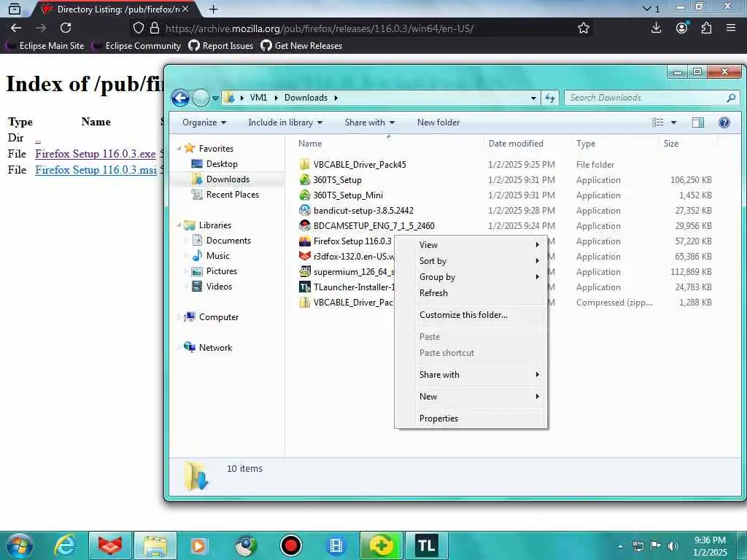Open the recent pages dropdown beside forward button
747x560 pixels.
(215, 98)
